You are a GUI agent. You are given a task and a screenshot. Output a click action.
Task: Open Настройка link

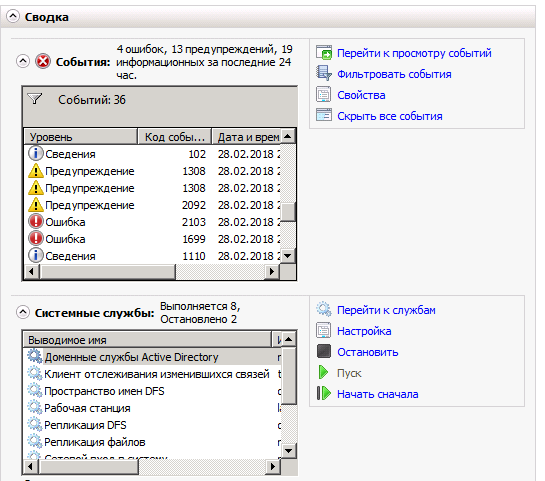point(364,331)
